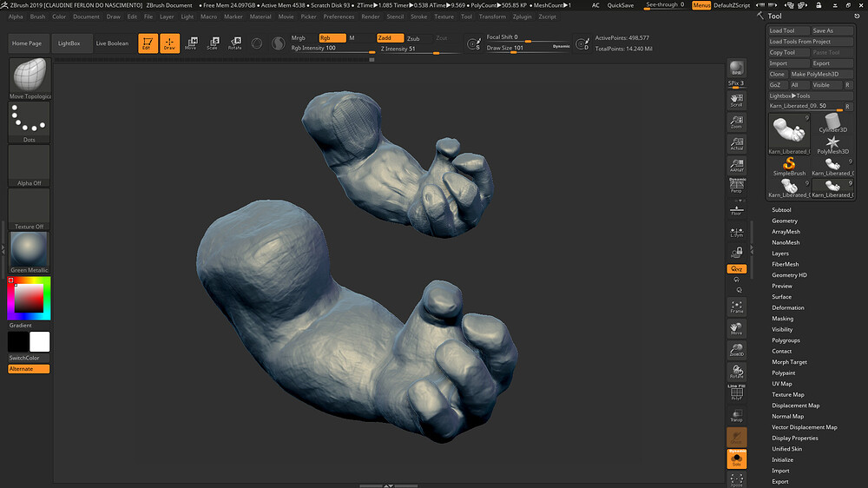Image resolution: width=868 pixels, height=488 pixels.
Task: Open the Texture Off selector
Action: 30,208
